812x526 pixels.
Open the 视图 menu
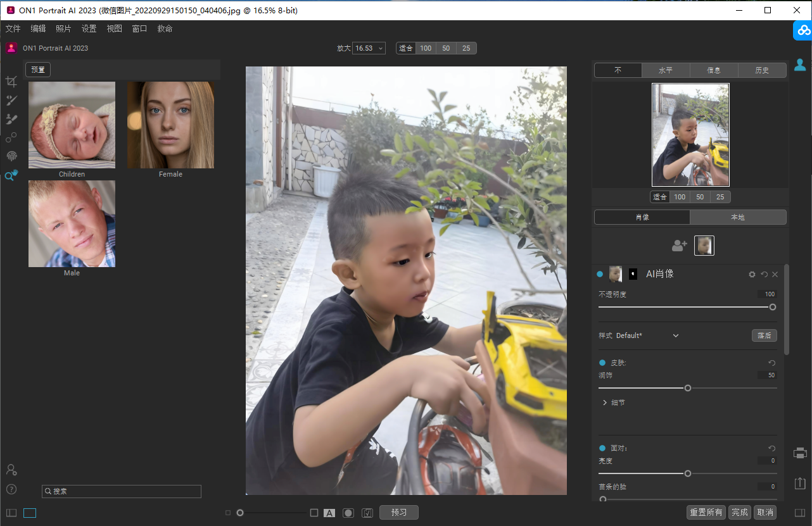[115, 28]
